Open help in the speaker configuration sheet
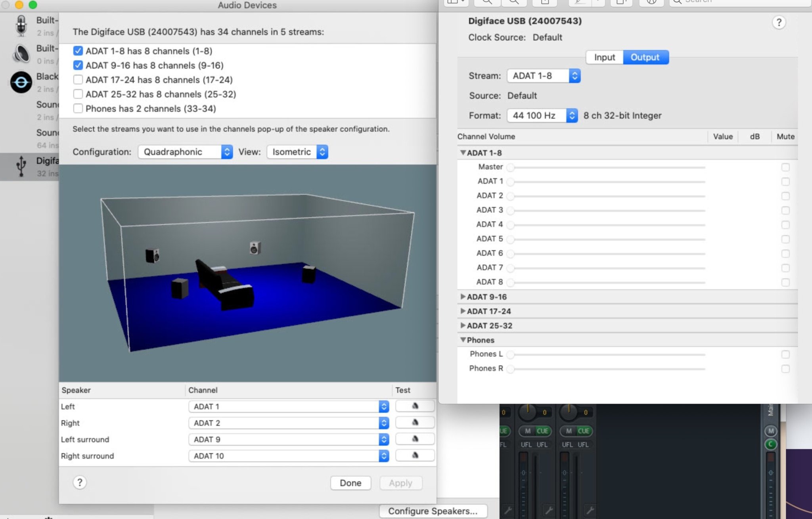 [x=80, y=483]
